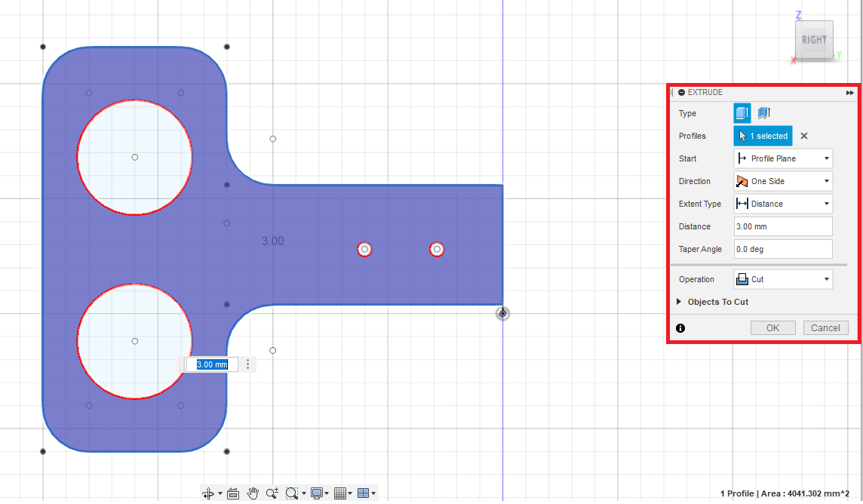The width and height of the screenshot is (863, 504).
Task: Click the info icon in Extrude dialog
Action: [681, 328]
